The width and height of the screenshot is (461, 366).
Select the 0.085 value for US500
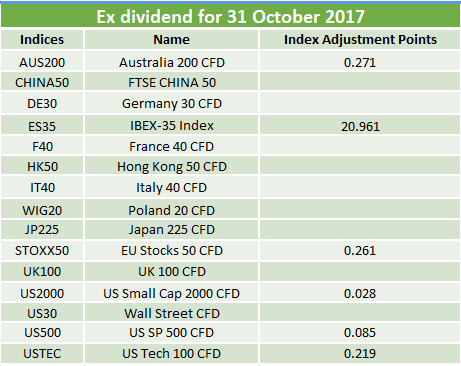[x=360, y=332]
